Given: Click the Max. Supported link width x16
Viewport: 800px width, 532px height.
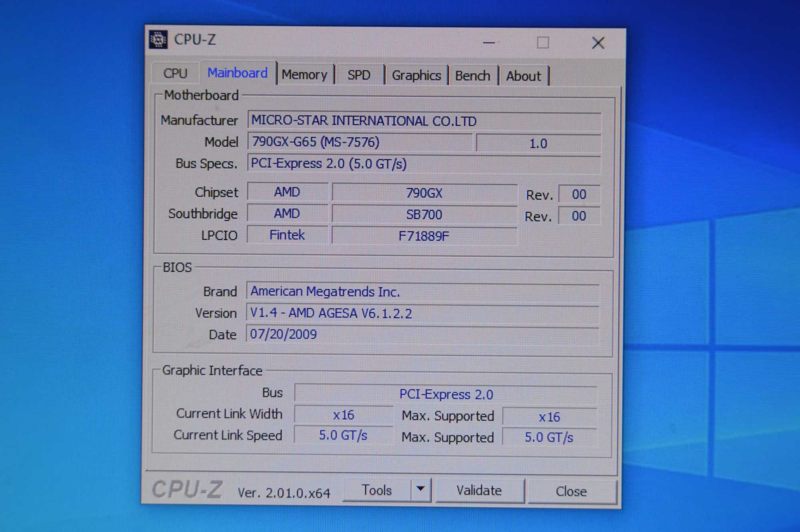Looking at the screenshot, I should pyautogui.click(x=550, y=417).
